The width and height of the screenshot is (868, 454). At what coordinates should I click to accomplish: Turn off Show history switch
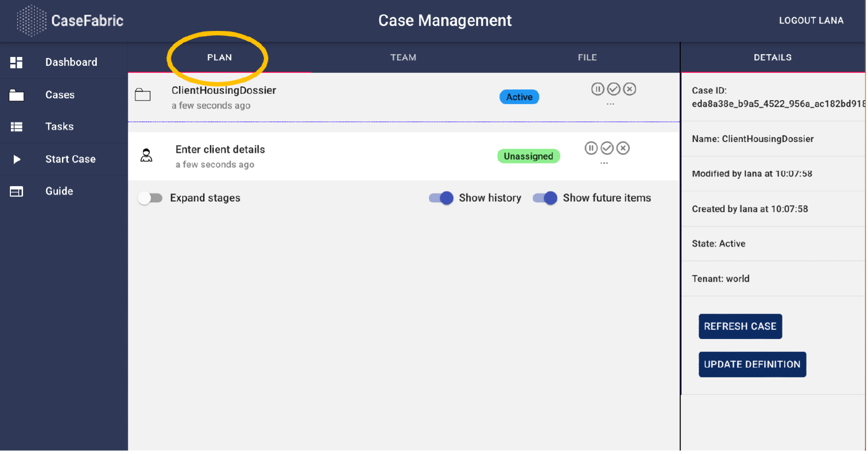point(441,198)
